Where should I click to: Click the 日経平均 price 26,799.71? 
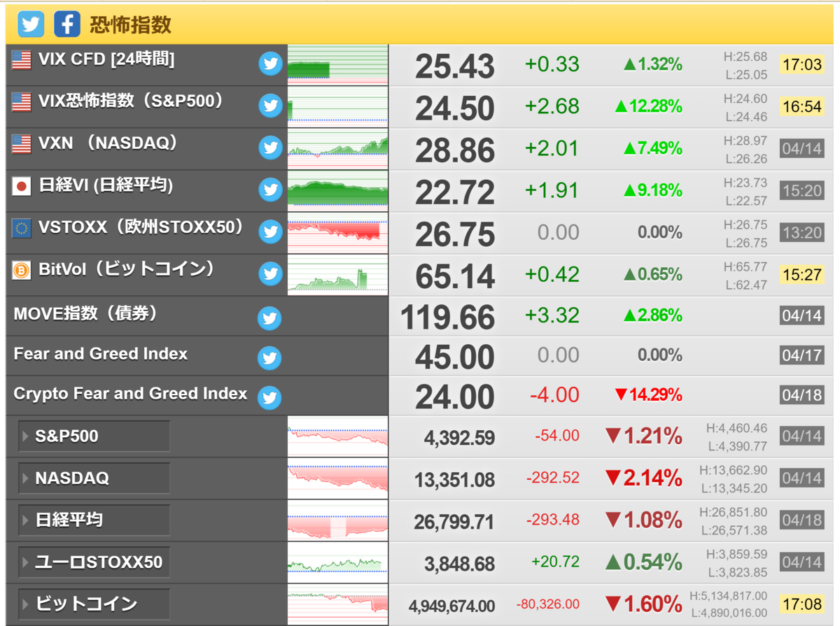454,522
